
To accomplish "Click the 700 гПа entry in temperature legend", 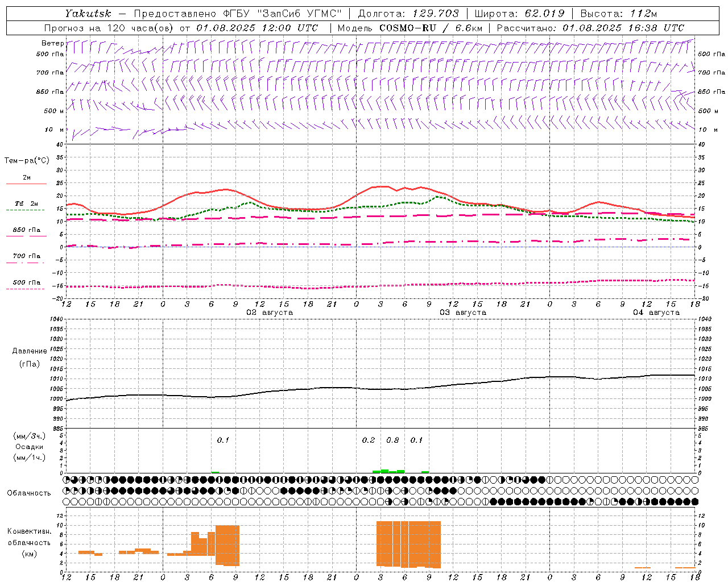I will (x=27, y=256).
